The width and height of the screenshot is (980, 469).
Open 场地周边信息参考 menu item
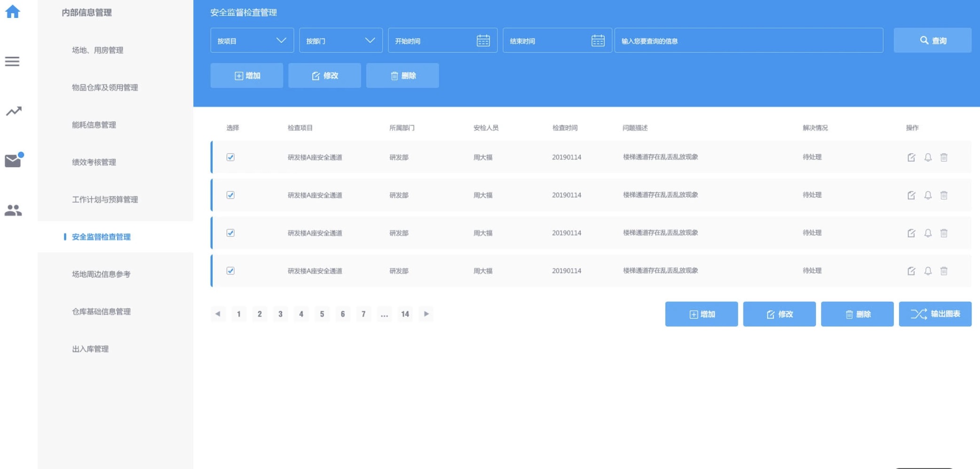[x=101, y=274]
